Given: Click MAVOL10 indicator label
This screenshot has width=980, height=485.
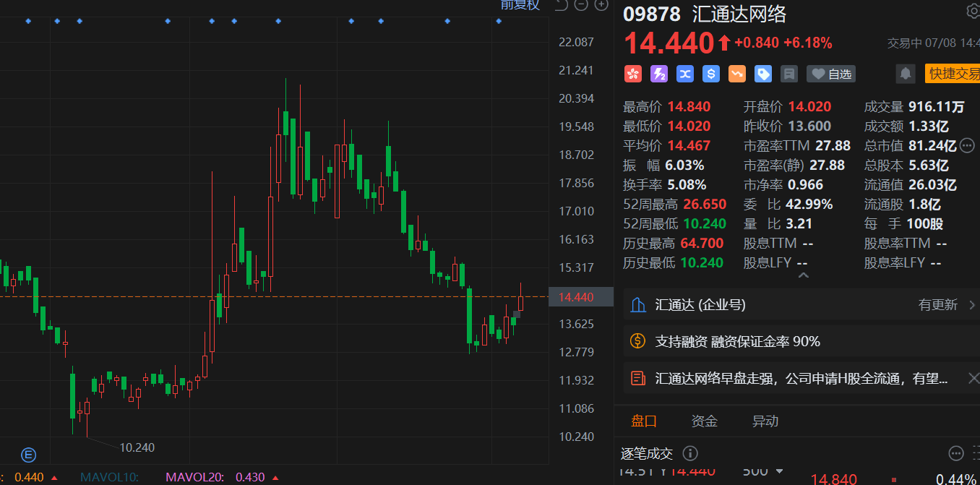Looking at the screenshot, I should [109, 477].
